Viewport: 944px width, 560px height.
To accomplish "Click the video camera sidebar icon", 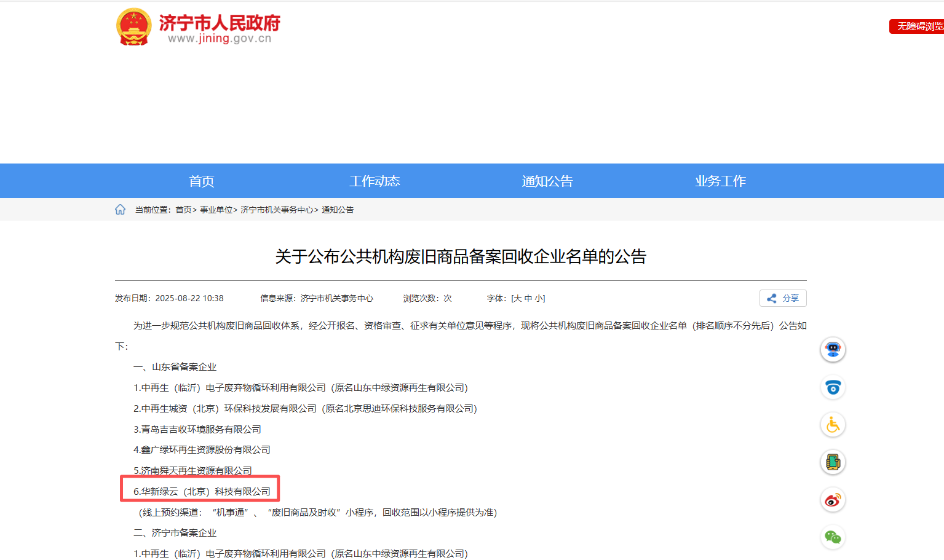I will (x=832, y=387).
